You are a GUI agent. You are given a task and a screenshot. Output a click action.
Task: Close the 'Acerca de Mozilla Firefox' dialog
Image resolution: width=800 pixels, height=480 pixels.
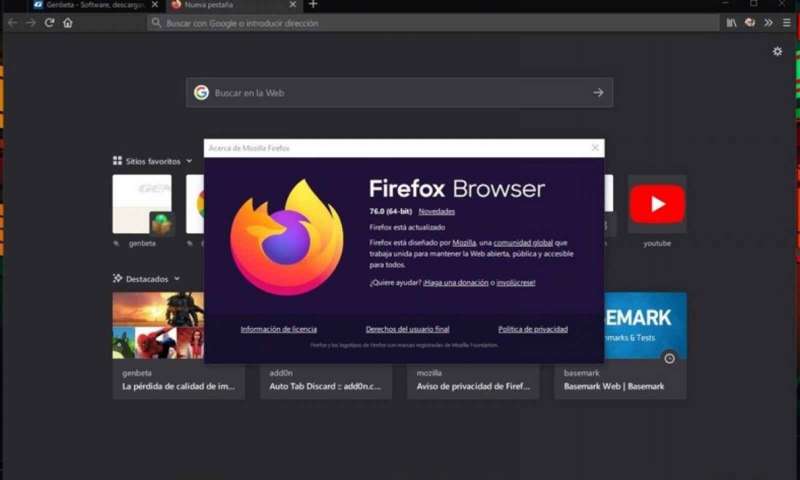click(595, 148)
